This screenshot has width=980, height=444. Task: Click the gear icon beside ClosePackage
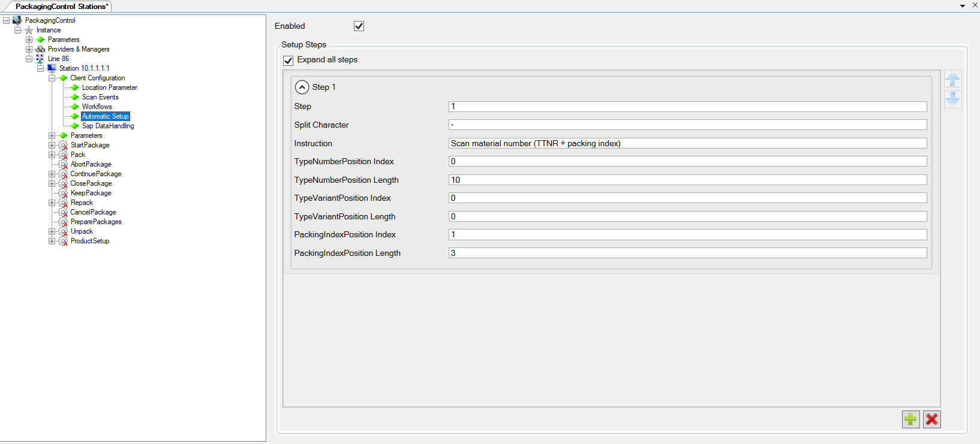pyautogui.click(x=63, y=183)
